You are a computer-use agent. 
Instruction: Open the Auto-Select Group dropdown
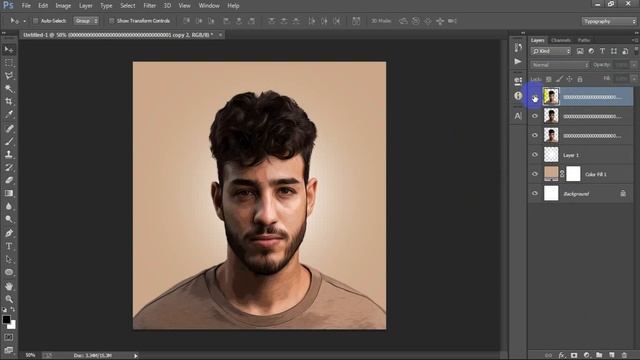pos(86,21)
